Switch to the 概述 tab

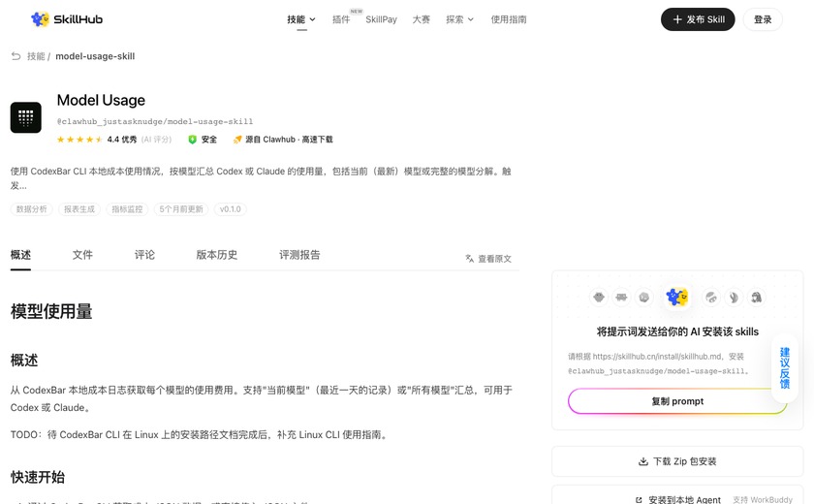20,255
